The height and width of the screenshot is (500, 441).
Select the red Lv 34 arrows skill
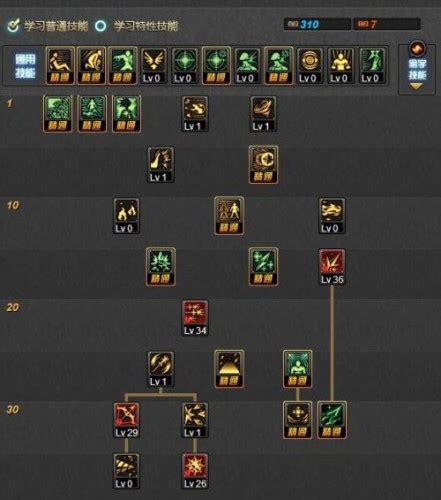(195, 318)
